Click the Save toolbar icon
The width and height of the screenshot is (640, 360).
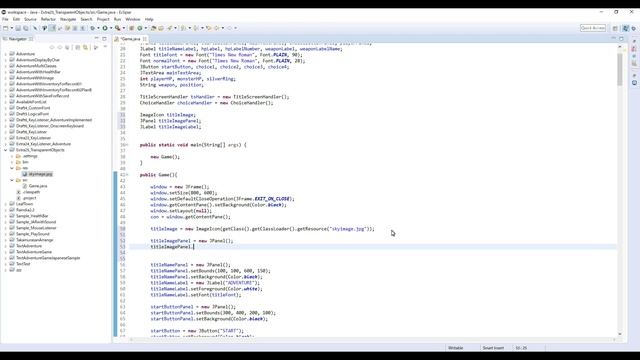point(18,28)
